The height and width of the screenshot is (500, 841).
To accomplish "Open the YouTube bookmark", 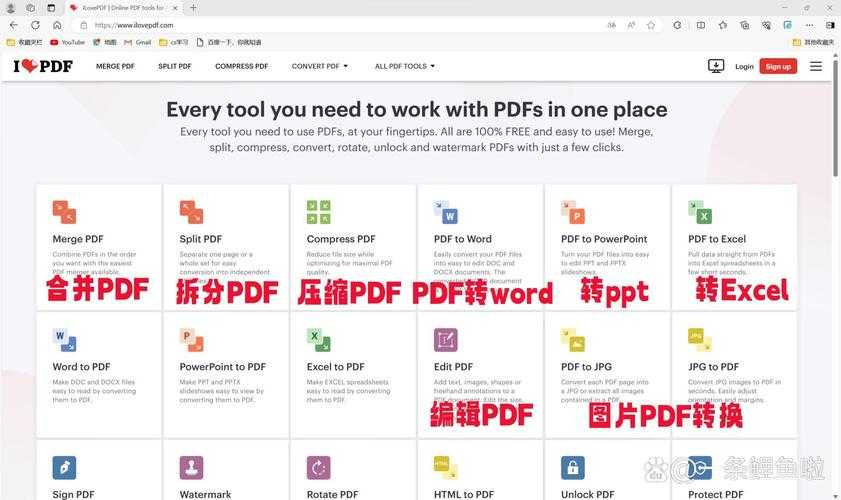I will 68,42.
